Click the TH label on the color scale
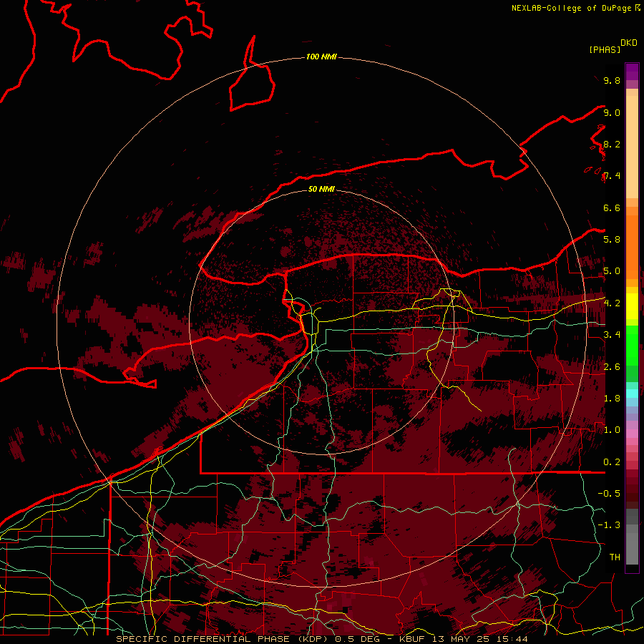The image size is (644, 644). pyautogui.click(x=615, y=557)
